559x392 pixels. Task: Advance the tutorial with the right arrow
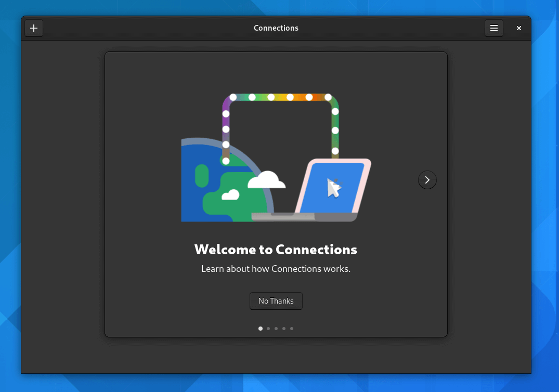(427, 179)
